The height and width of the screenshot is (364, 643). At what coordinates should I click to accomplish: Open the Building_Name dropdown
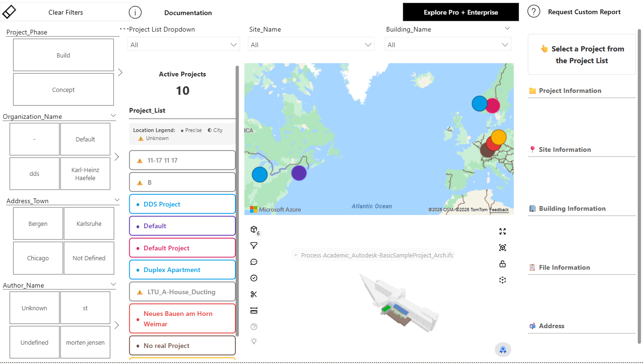point(447,44)
